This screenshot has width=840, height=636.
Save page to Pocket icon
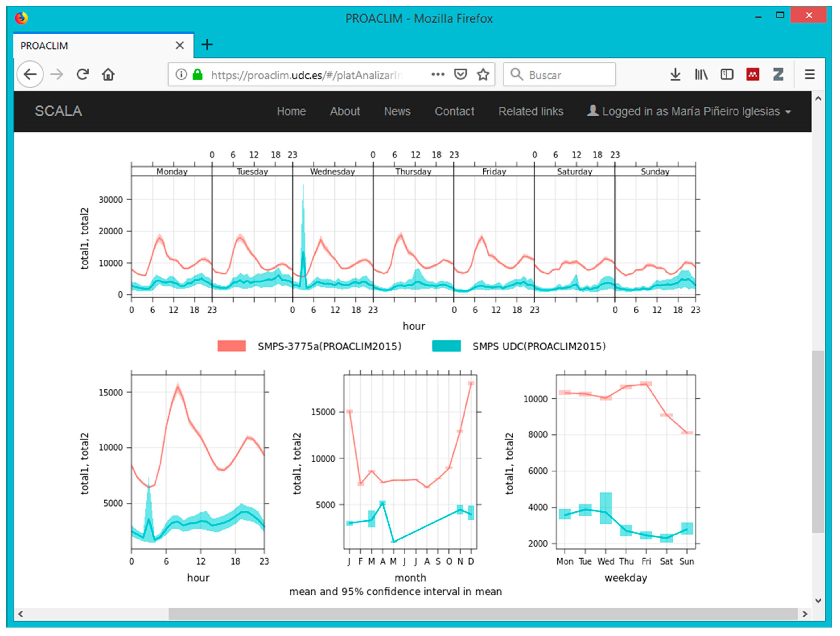coord(460,74)
